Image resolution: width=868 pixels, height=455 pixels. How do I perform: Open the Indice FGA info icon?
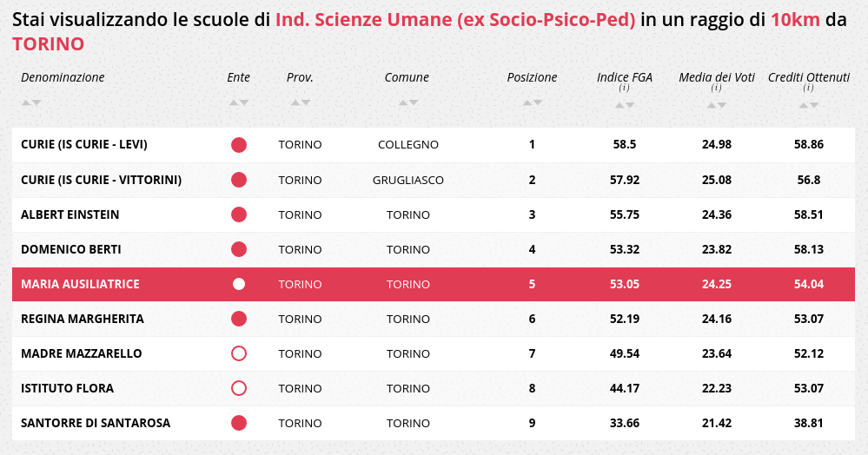pos(624,89)
